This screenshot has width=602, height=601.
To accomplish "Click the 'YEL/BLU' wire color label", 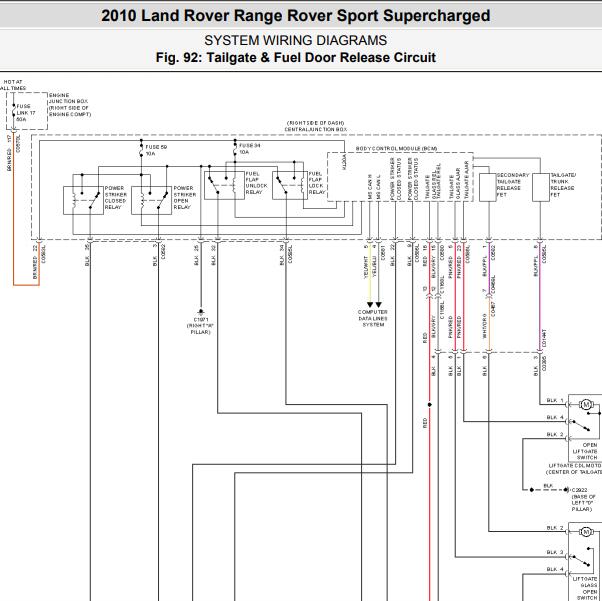I will click(x=375, y=267).
